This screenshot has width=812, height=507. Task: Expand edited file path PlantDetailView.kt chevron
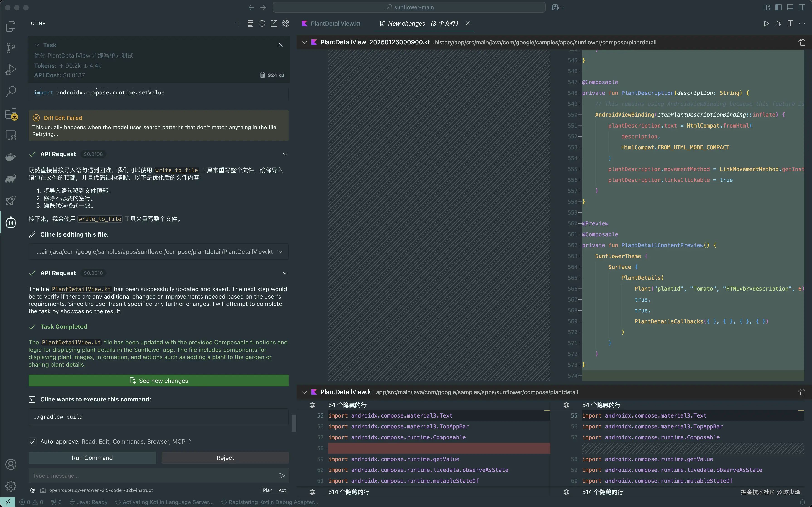coord(280,252)
